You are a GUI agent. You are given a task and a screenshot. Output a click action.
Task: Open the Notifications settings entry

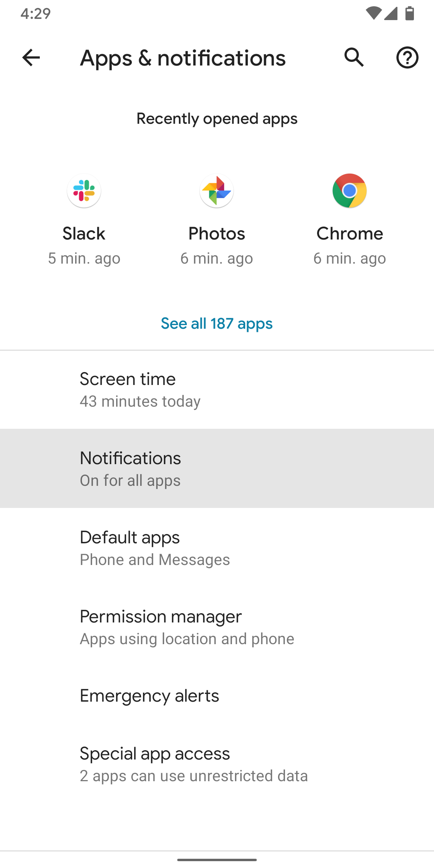point(217,469)
